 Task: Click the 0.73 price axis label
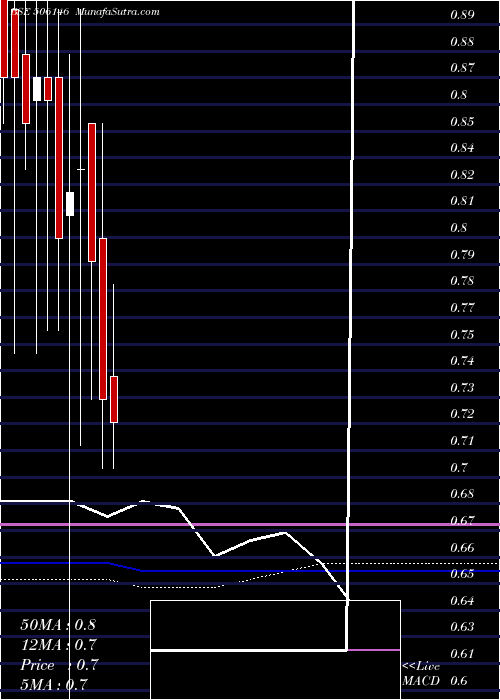[x=462, y=387]
